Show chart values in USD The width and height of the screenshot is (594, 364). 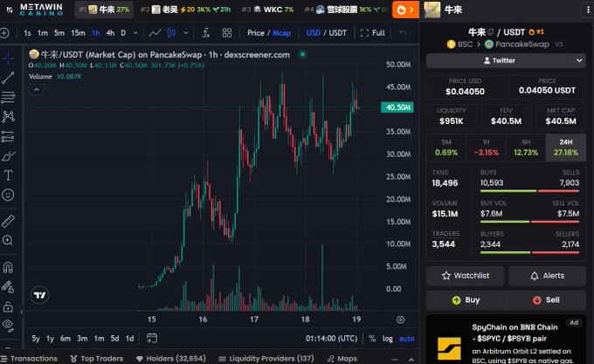(x=314, y=33)
